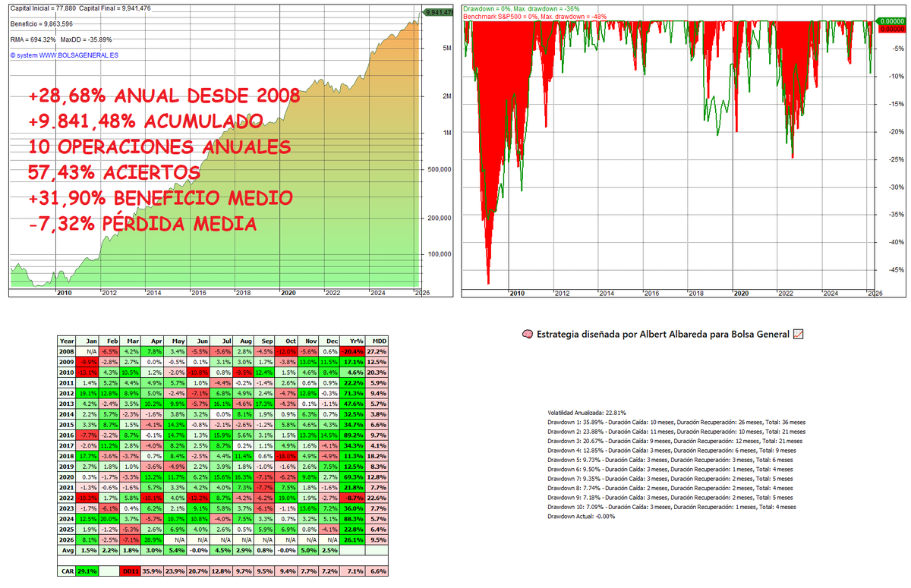The width and height of the screenshot is (911, 588).
Task: Click the 'MaxDD = -35.89%' text
Action: pyautogui.click(x=86, y=39)
